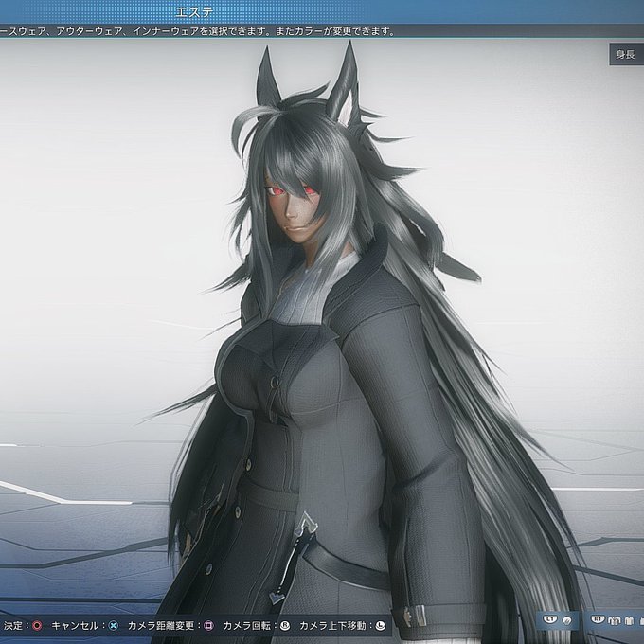This screenshot has height=644, width=644.
Task: Click the エステ title header
Action: (194, 12)
